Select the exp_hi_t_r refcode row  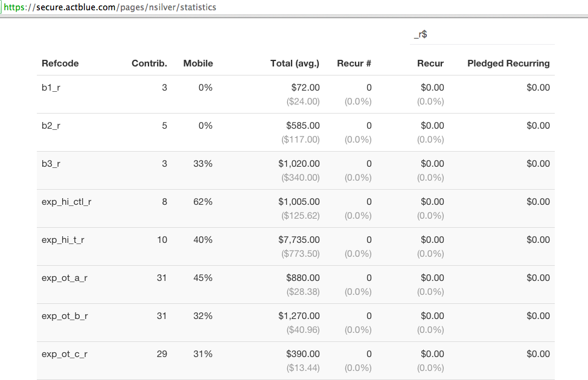coord(295,246)
